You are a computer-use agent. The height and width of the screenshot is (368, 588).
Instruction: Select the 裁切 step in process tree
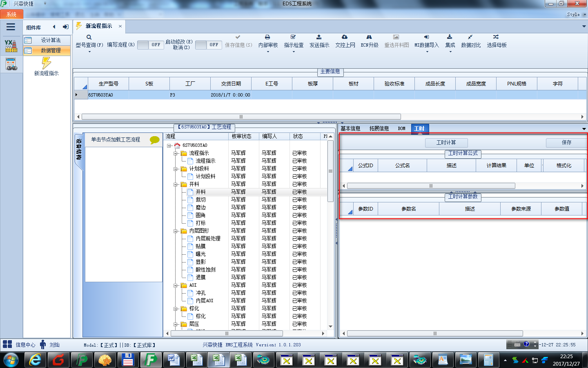pyautogui.click(x=200, y=200)
